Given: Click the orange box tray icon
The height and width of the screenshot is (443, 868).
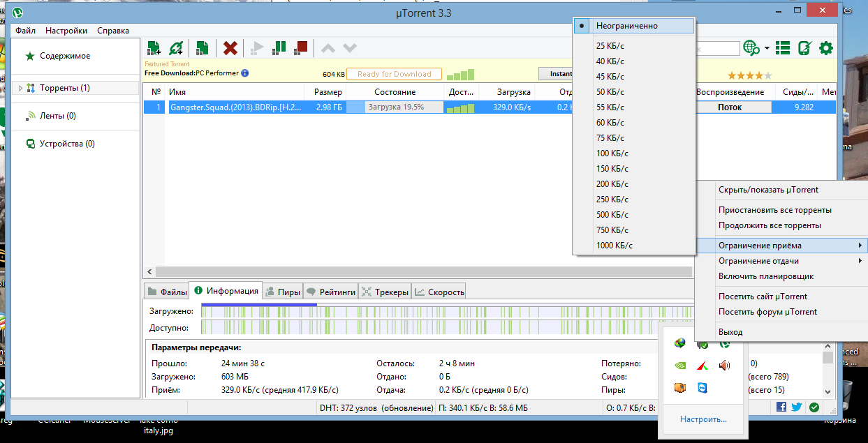Looking at the screenshot, I should click(679, 387).
